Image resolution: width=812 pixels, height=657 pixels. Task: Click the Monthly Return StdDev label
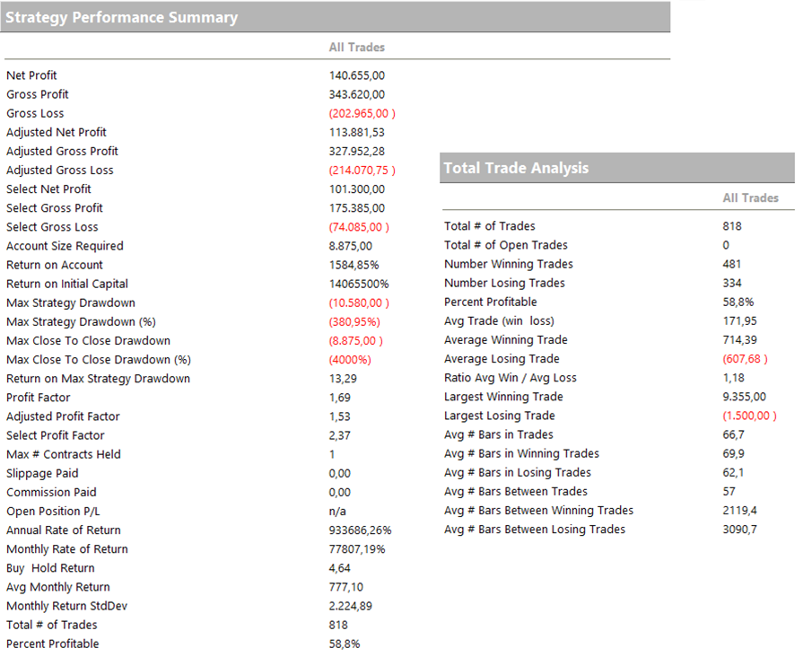click(x=66, y=606)
